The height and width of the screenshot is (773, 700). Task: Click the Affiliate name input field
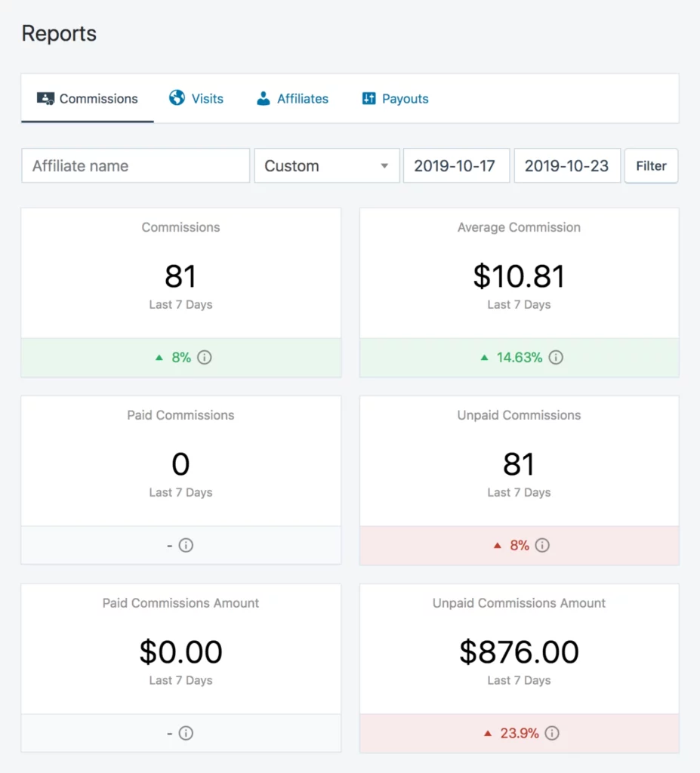134,165
